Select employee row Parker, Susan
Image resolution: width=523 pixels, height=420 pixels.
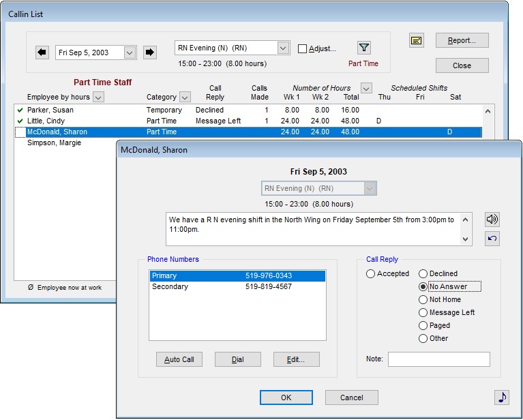pos(248,110)
